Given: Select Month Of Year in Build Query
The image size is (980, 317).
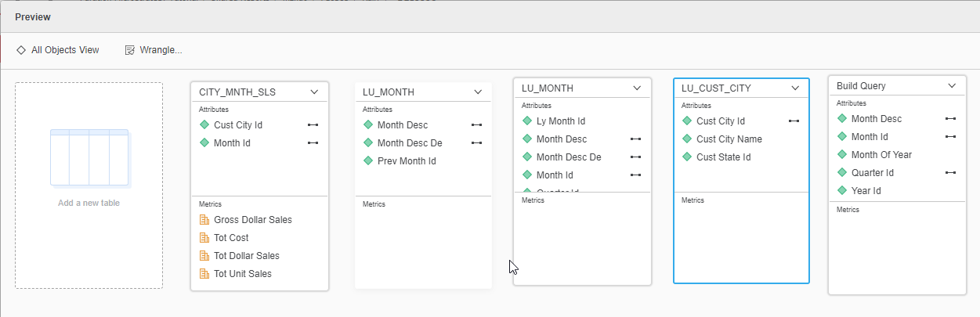Looking at the screenshot, I should pyautogui.click(x=881, y=155).
